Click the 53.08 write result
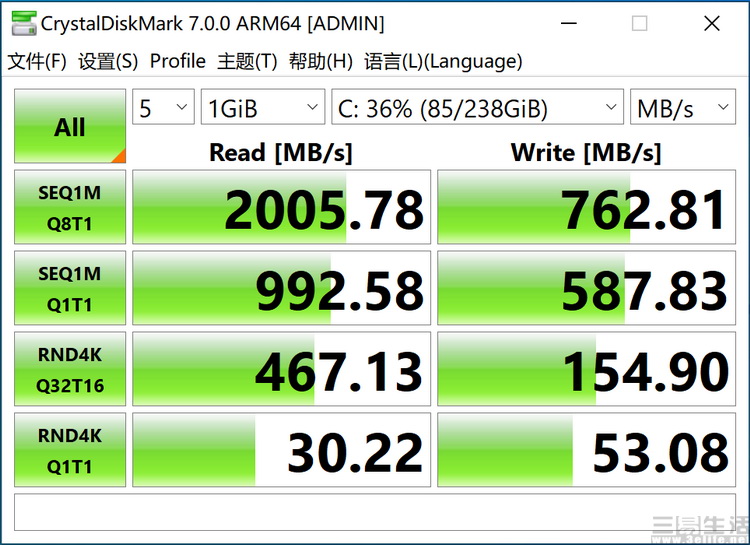Image resolution: width=750 pixels, height=545 pixels. [x=586, y=450]
